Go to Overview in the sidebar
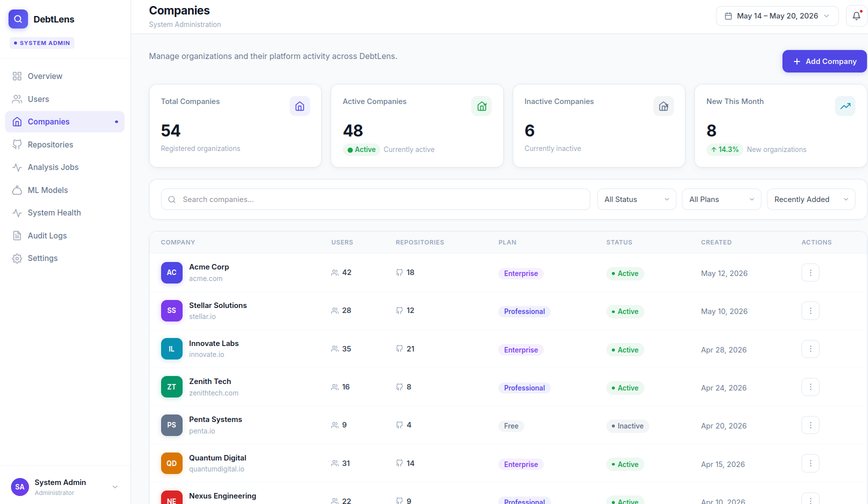Image resolution: width=868 pixels, height=504 pixels. [x=65, y=76]
